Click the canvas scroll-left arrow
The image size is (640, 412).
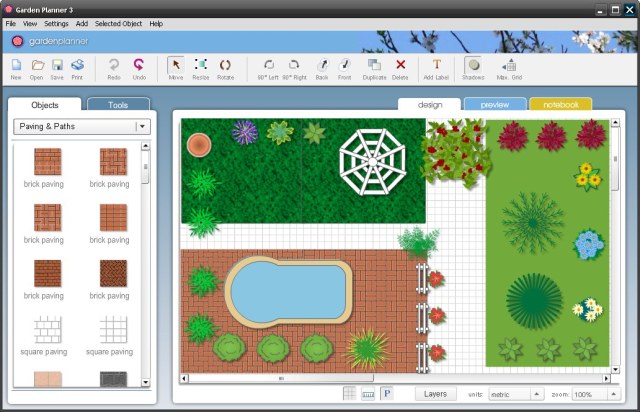coord(184,379)
